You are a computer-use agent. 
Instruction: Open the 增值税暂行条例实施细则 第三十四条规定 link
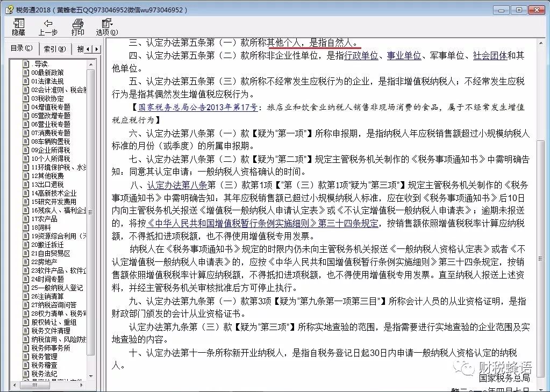263,224
